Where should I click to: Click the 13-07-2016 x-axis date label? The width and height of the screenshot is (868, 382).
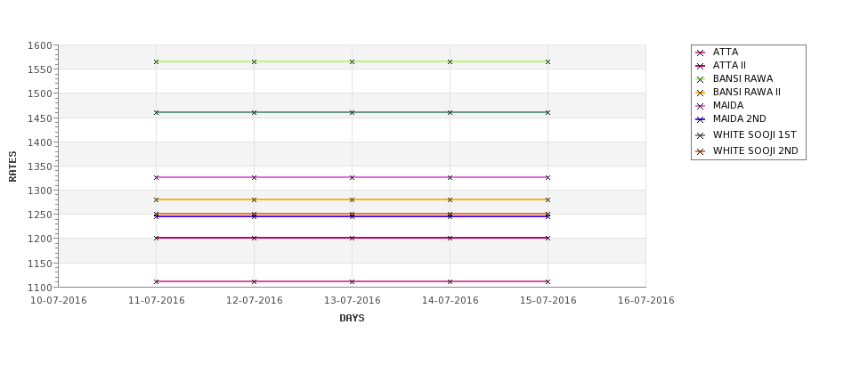point(352,300)
